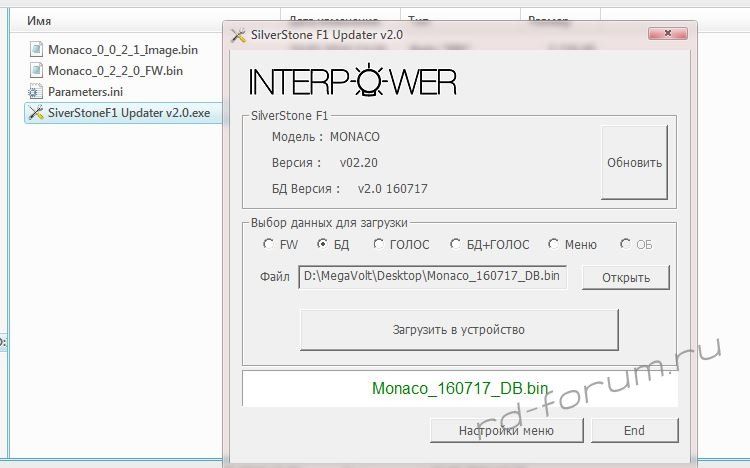This screenshot has width=750, height=468.
Task: Click the Parameters.ini file icon
Action: (x=37, y=91)
